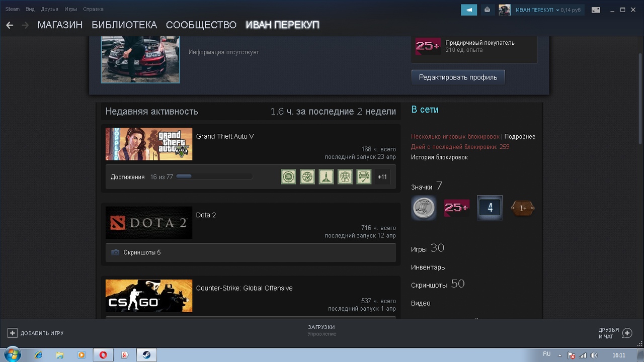The height and width of the screenshot is (362, 644).
Task: Open Windows Explorer folder taskbar icon
Action: click(59, 355)
